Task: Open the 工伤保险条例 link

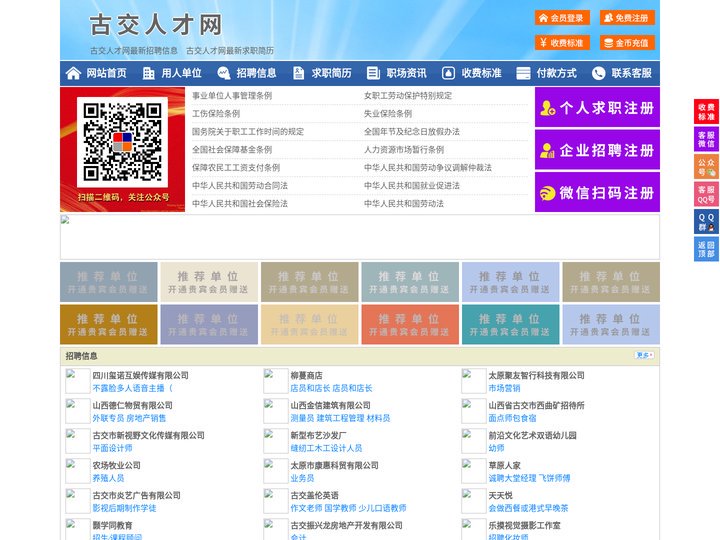Action: pos(216,113)
